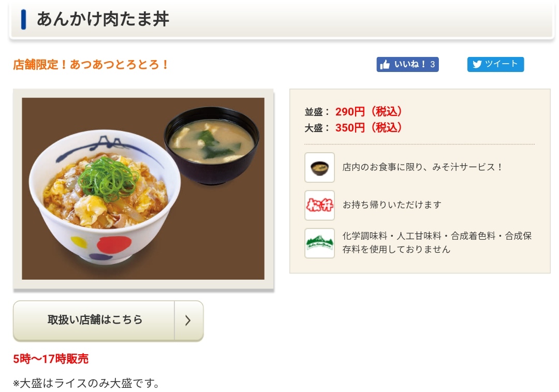This screenshot has height=392, width=559.
Task: Click the ※大盛はライスのみ大盛です note
Action: click(x=86, y=383)
